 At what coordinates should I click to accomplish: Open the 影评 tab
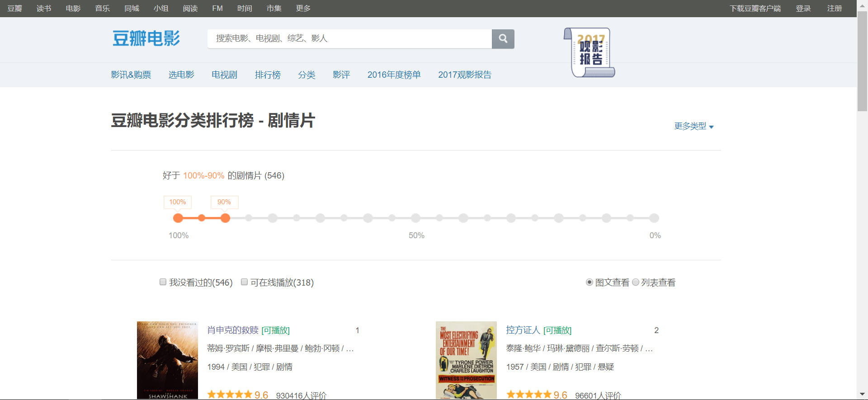(341, 75)
